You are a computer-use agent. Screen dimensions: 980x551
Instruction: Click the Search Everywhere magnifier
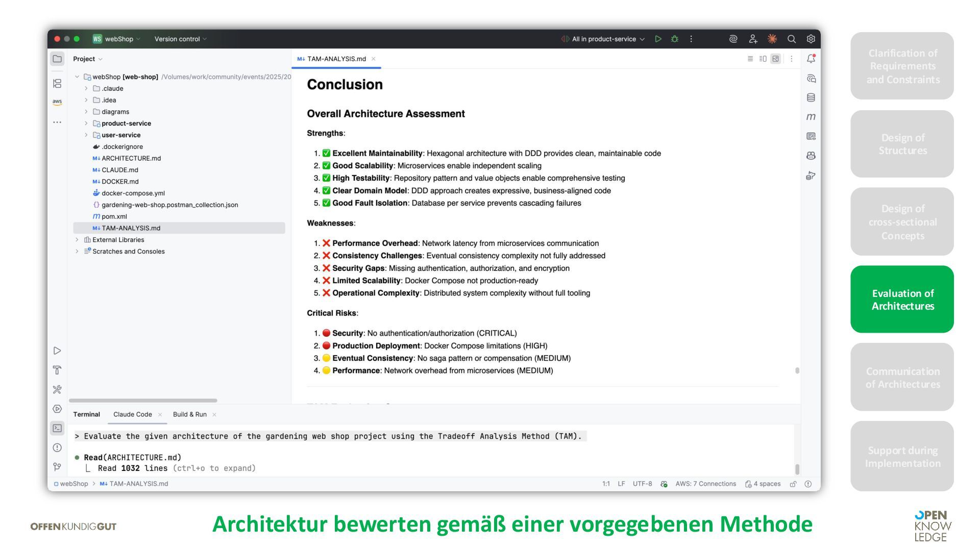pyautogui.click(x=791, y=39)
